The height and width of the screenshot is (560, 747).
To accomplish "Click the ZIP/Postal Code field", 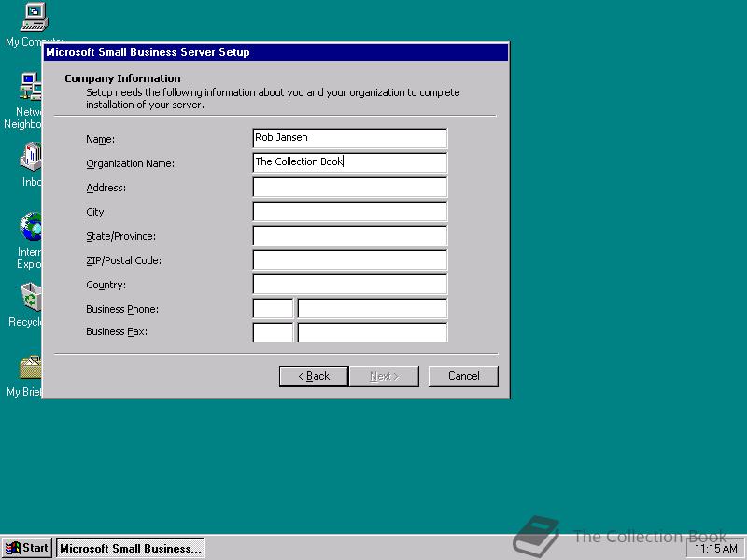I will 349,259.
